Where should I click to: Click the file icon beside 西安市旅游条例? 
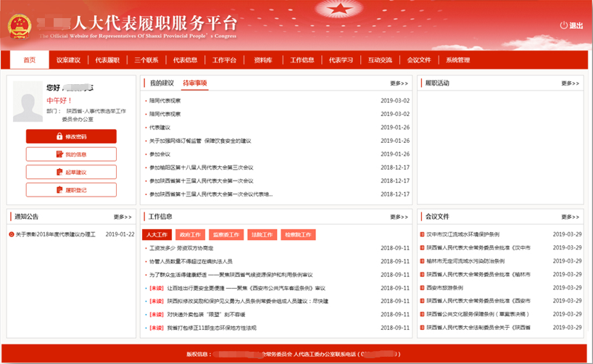tap(423, 288)
